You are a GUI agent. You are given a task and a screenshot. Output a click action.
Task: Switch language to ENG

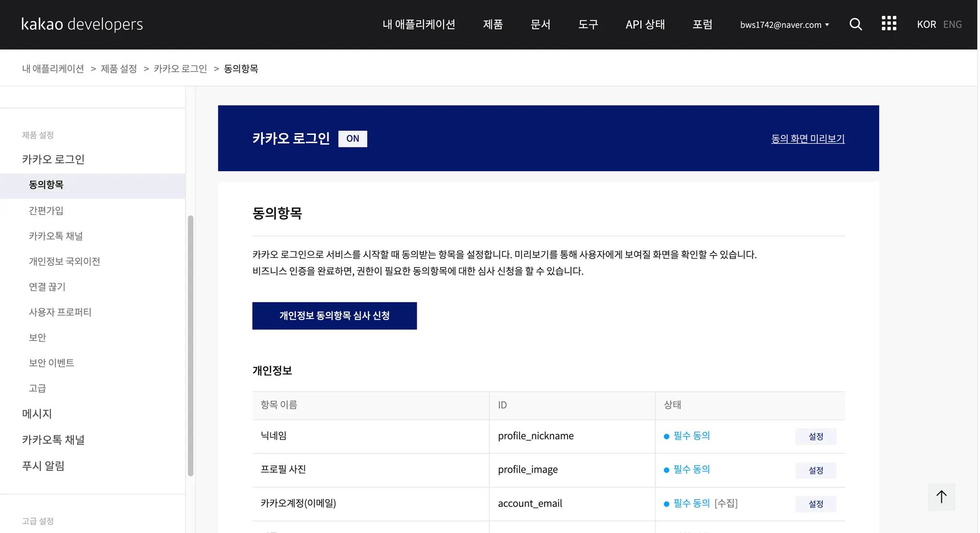(952, 24)
